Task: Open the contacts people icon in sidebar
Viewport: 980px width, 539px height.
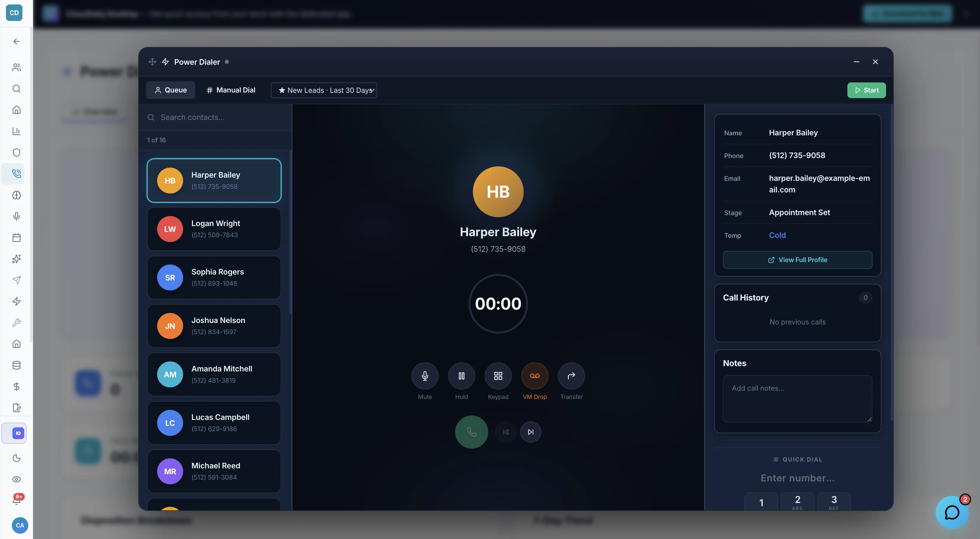Action: pos(16,67)
